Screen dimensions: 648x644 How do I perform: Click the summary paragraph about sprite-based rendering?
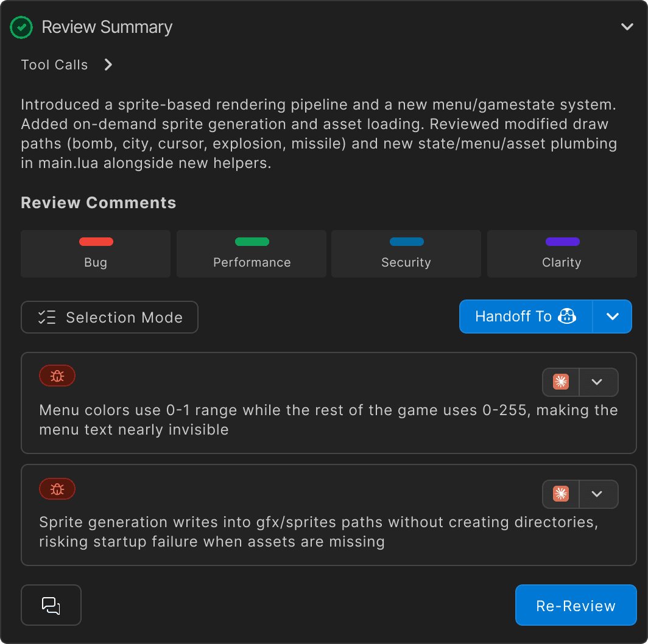(319, 134)
